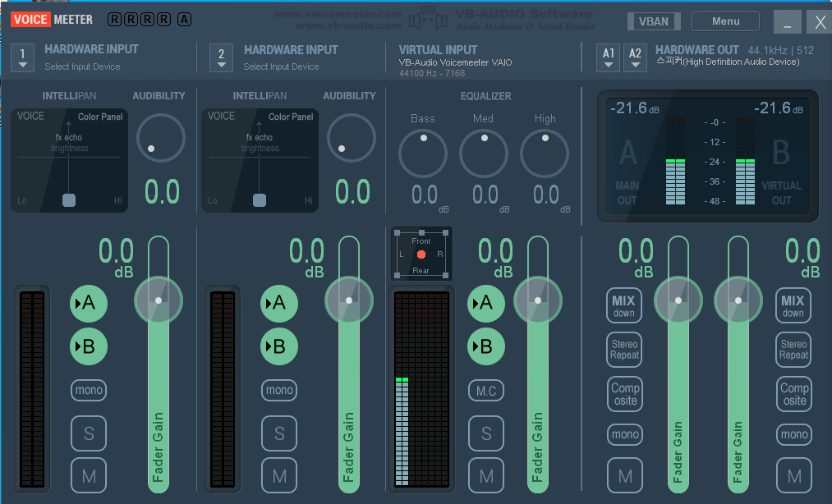
Task: Select Composite mode on bus B
Action: [793, 394]
